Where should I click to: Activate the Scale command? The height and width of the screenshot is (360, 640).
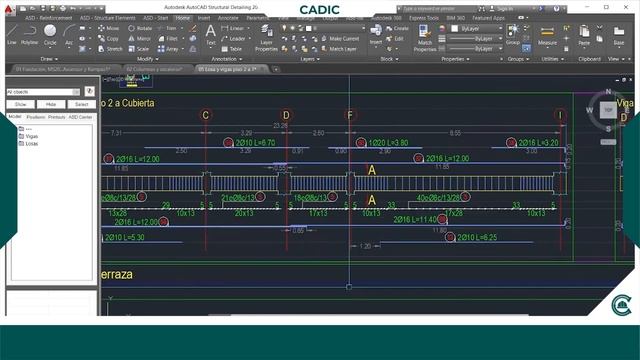[139, 49]
